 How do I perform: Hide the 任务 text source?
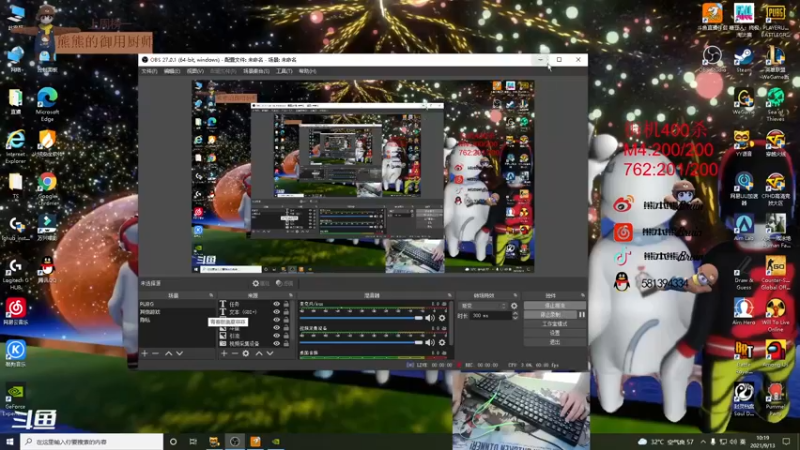point(277,304)
